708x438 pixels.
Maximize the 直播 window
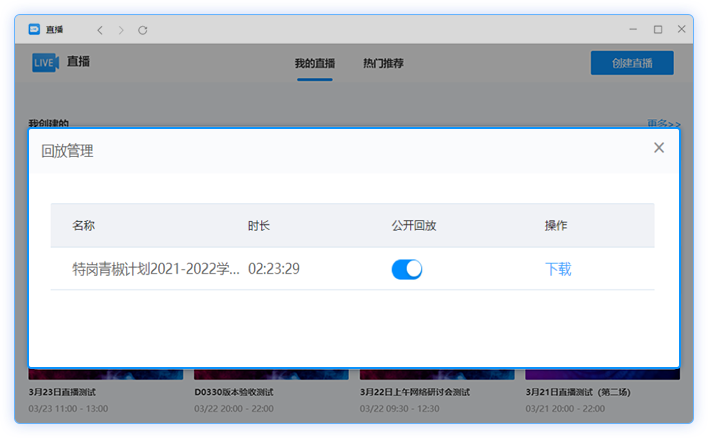(658, 29)
